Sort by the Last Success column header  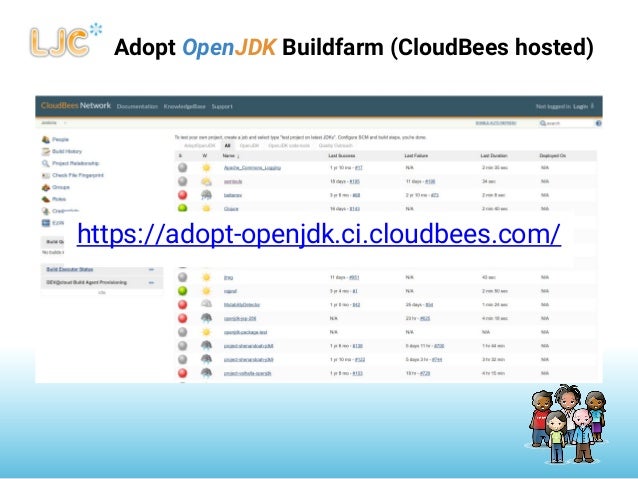342,156
